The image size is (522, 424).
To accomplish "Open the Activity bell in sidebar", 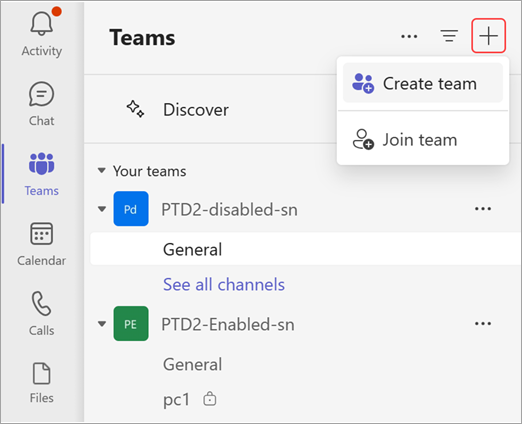I will point(42,34).
